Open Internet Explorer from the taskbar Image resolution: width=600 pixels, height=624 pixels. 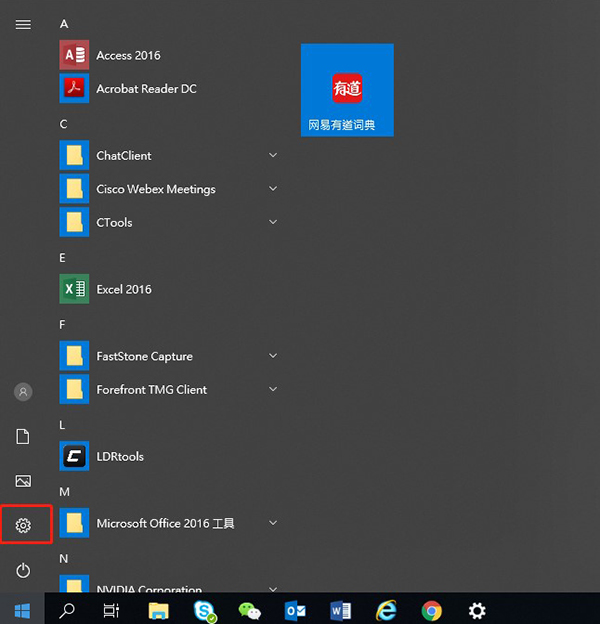[x=386, y=610]
